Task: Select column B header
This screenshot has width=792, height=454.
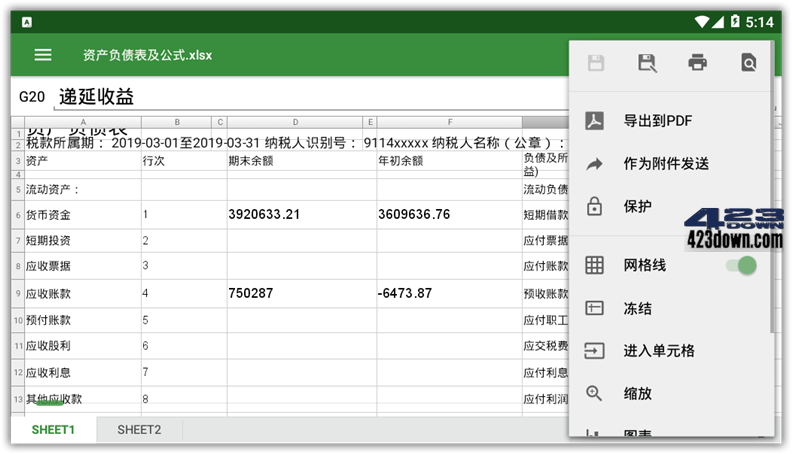Action: point(177,122)
